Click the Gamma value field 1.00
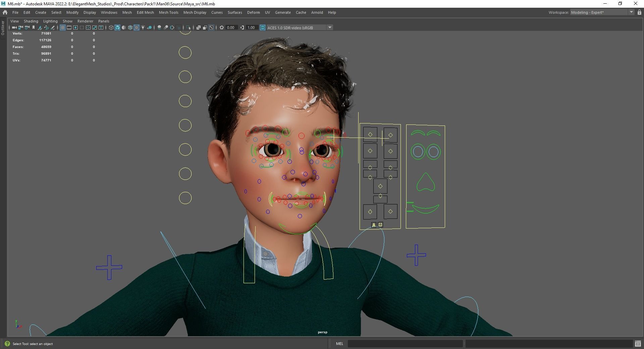644x349 pixels. tap(252, 28)
